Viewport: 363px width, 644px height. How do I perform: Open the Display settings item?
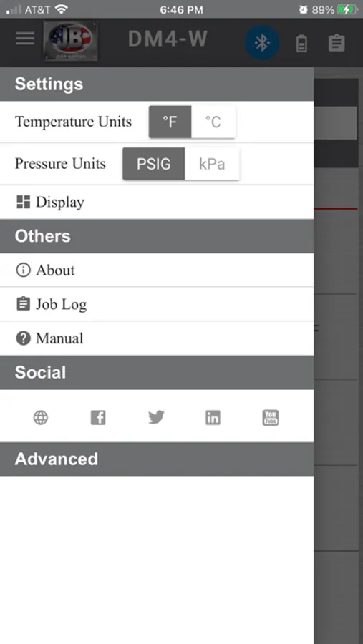pyautogui.click(x=157, y=202)
